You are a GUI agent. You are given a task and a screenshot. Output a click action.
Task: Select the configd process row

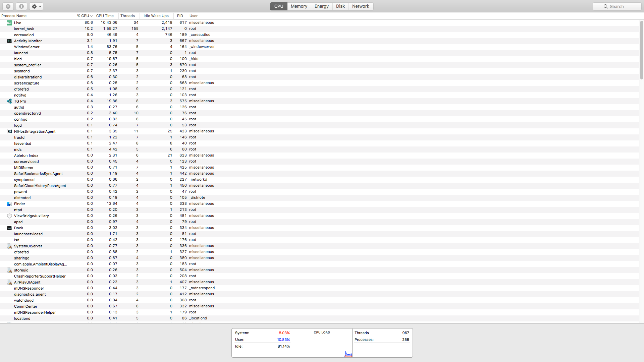pyautogui.click(x=319, y=119)
